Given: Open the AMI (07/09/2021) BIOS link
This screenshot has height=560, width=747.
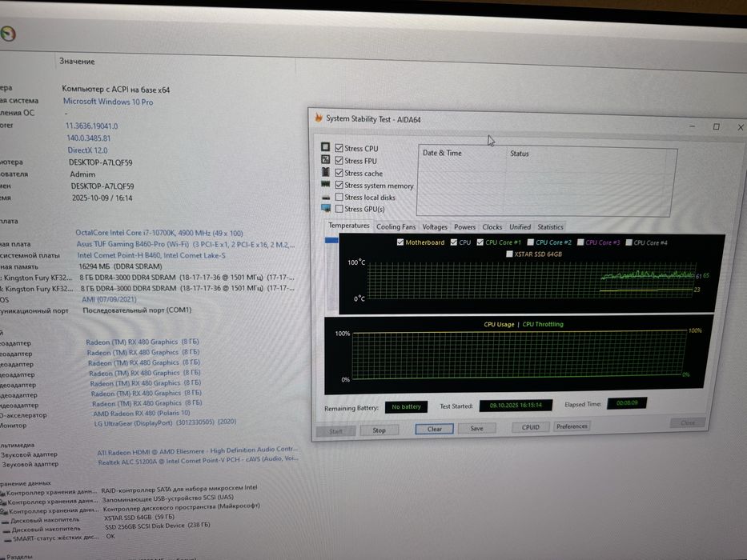Looking at the screenshot, I should (x=109, y=299).
